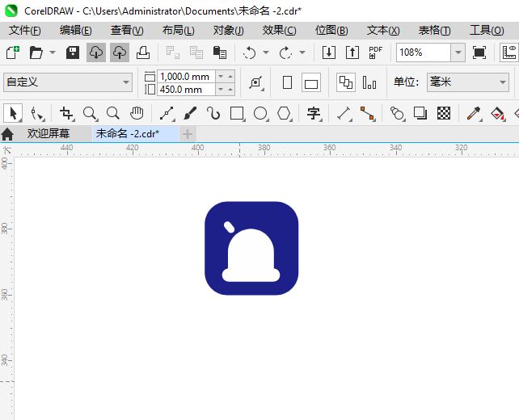Select the Shape edit tool
This screenshot has height=420, width=519.
coord(36,113)
